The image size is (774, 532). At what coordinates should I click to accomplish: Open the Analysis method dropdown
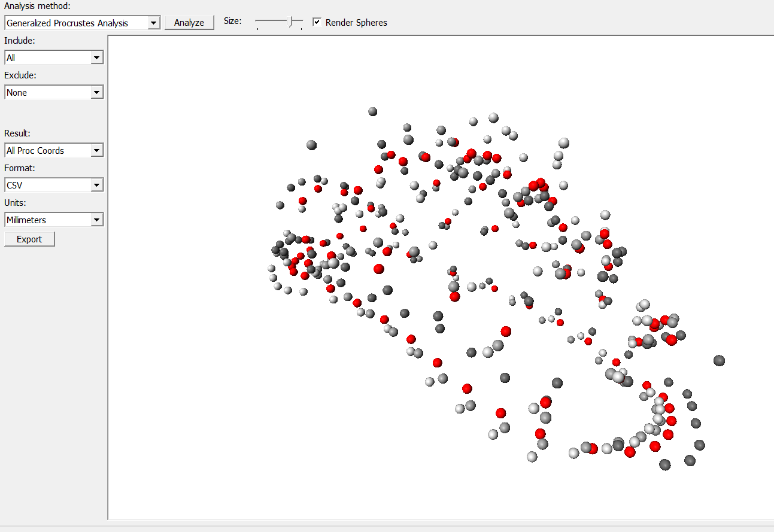(82, 23)
